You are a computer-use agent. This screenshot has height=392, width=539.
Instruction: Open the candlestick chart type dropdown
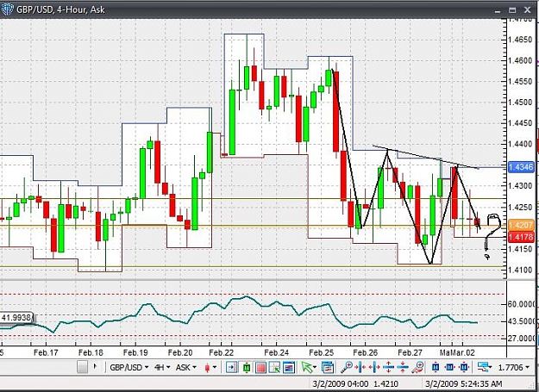(x=210, y=368)
